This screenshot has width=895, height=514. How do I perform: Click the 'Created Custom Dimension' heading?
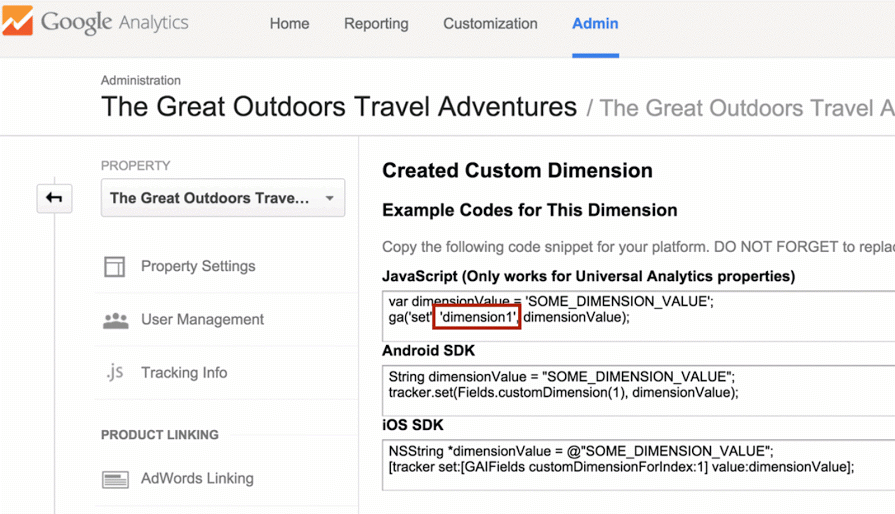click(x=517, y=171)
